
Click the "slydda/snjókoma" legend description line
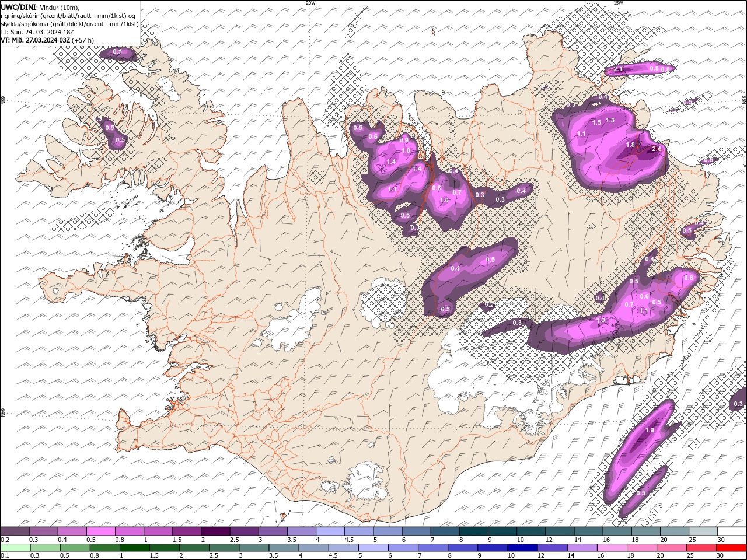[70, 24]
